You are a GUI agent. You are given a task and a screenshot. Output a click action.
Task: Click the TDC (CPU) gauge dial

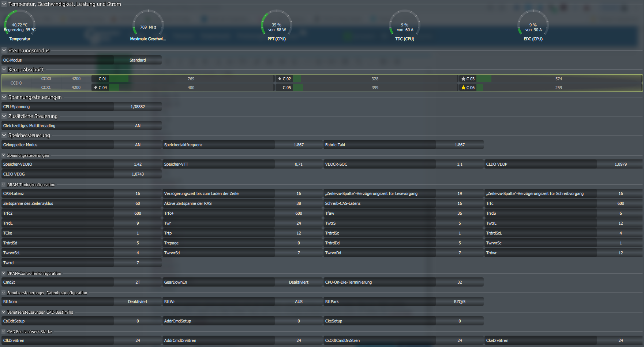tap(405, 22)
